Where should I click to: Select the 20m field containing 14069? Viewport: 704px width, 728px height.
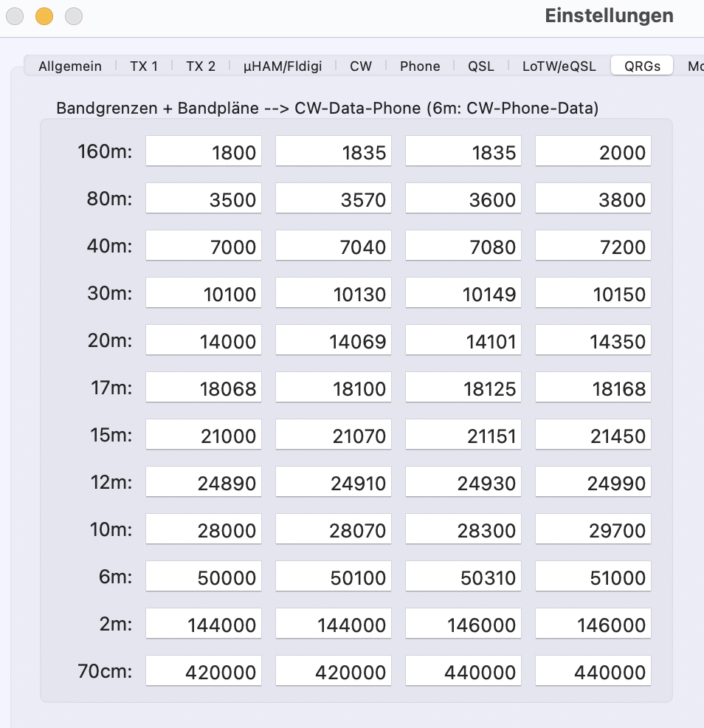coord(334,341)
